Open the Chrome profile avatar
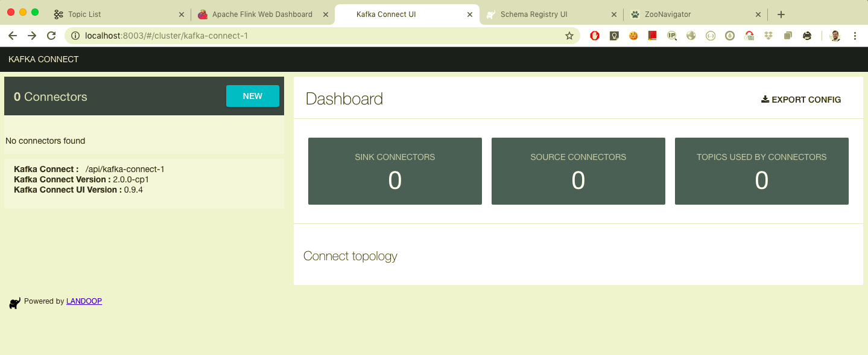The image size is (868, 355). [x=835, y=36]
